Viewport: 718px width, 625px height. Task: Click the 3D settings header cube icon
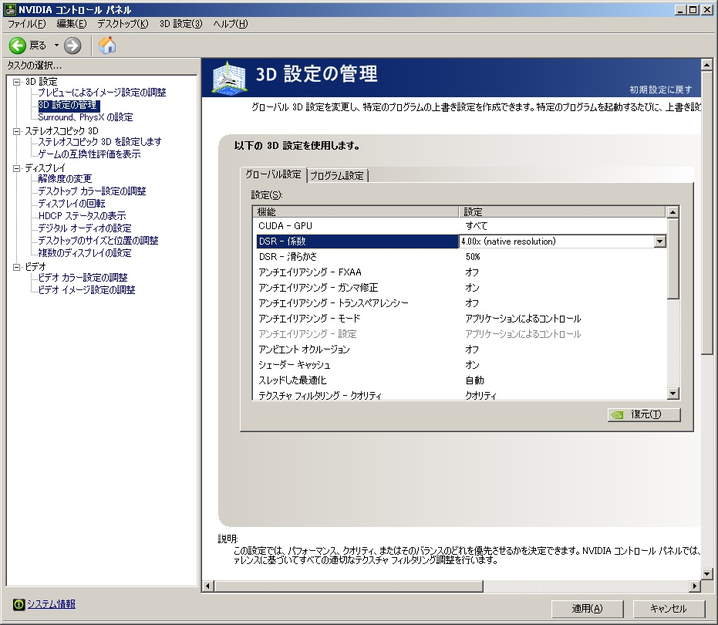tap(229, 78)
